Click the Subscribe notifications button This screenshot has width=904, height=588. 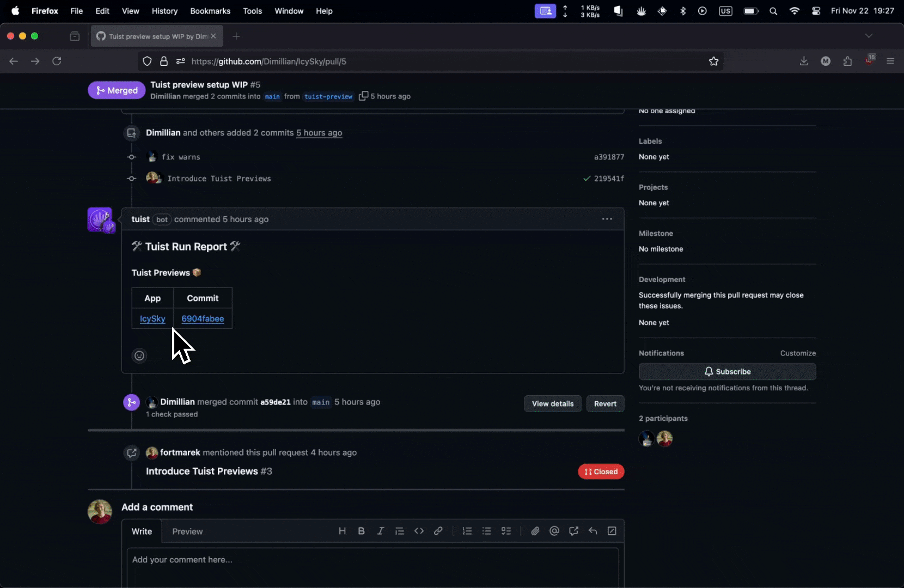pyautogui.click(x=727, y=371)
